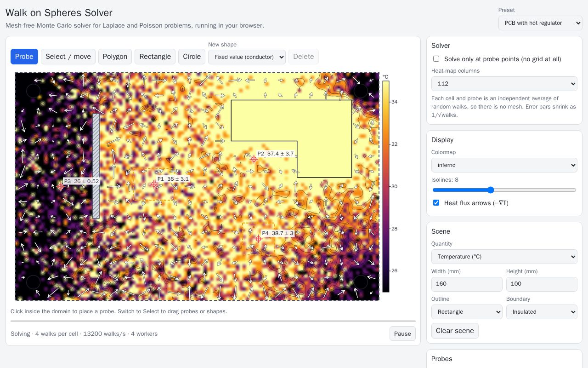588x368 pixels.
Task: Open the Colormap inferno dropdown
Action: pyautogui.click(x=504, y=165)
